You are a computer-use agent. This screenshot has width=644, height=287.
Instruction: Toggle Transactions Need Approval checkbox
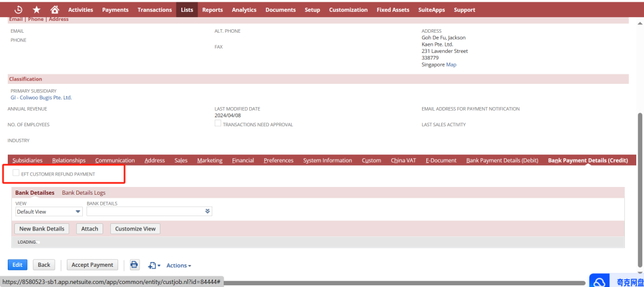click(x=218, y=123)
